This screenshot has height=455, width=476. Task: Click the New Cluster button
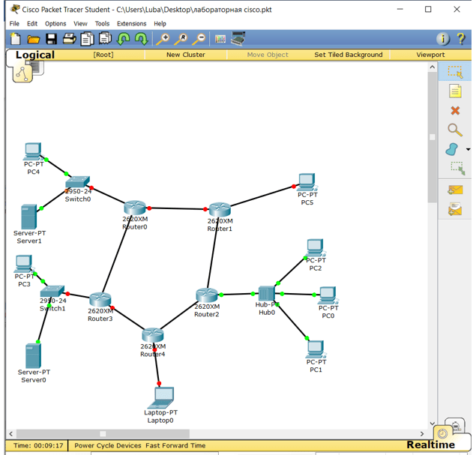(x=185, y=55)
